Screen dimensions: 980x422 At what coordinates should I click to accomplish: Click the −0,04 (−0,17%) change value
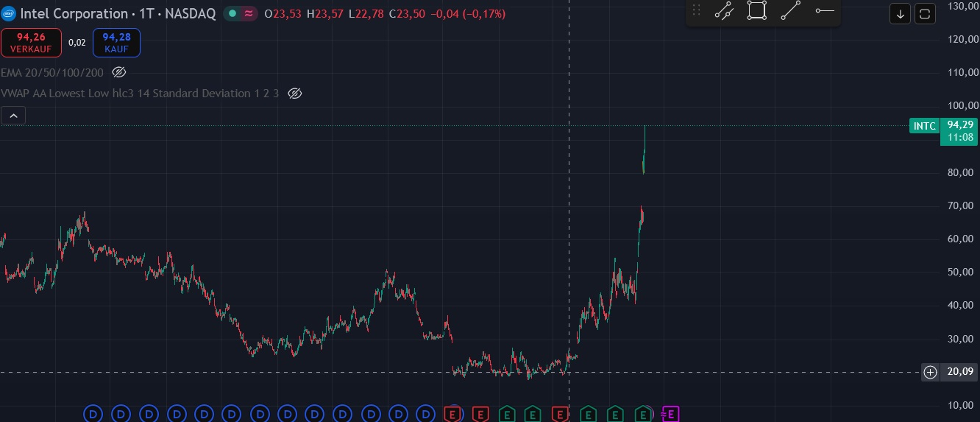point(467,13)
